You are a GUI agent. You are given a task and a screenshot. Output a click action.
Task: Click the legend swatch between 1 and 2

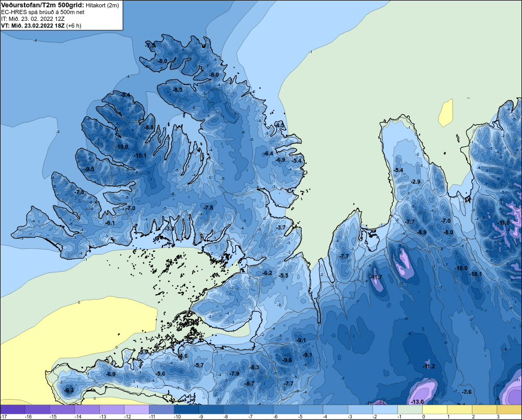tap(460, 410)
